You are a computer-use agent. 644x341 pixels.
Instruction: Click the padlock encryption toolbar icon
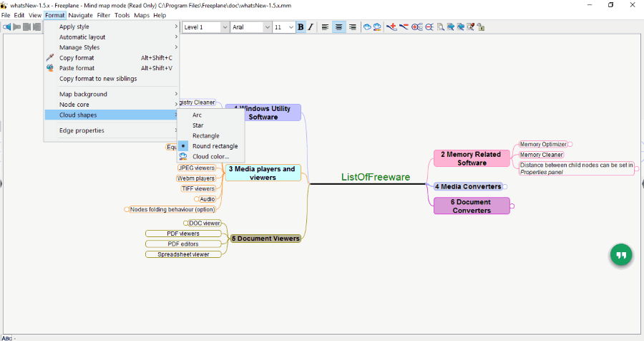481,27
